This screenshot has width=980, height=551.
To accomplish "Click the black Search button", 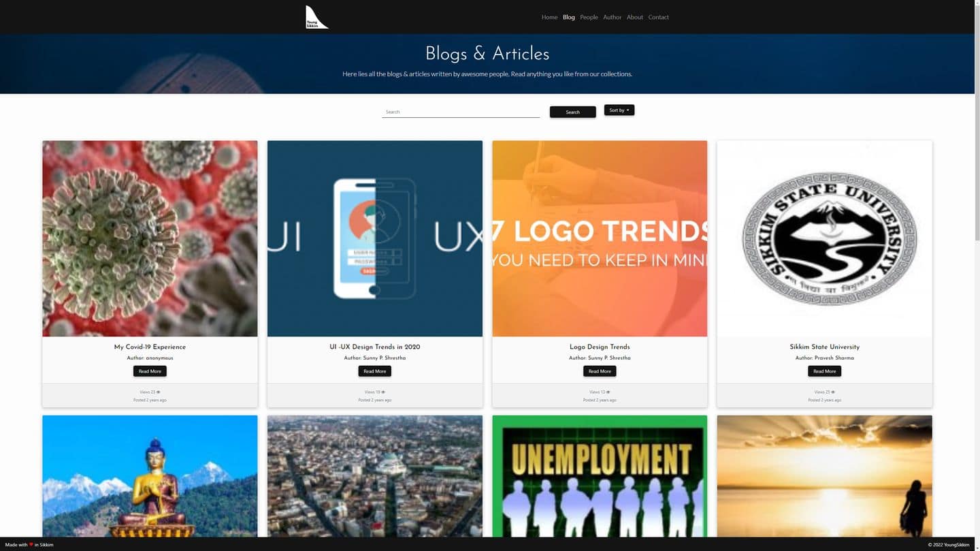I will 573,112.
